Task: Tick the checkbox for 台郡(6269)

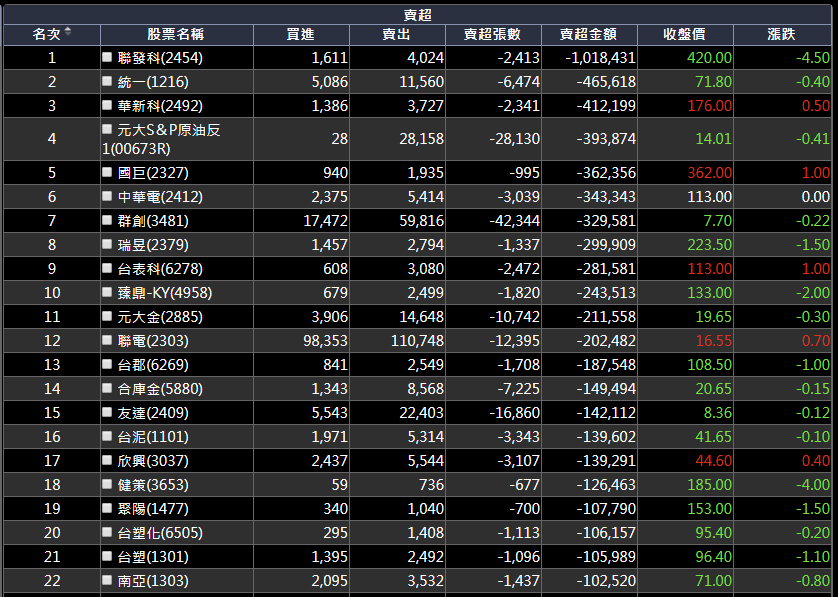Action: tap(107, 364)
